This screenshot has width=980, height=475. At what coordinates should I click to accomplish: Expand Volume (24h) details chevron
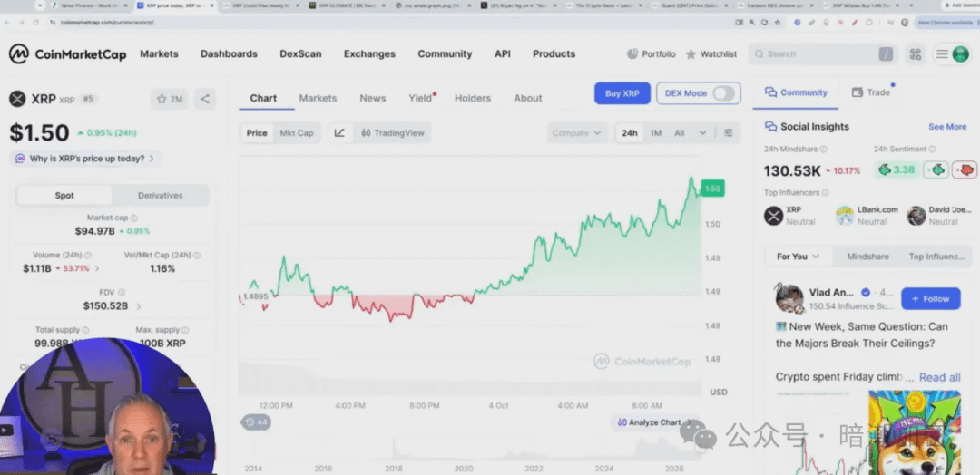(97, 269)
